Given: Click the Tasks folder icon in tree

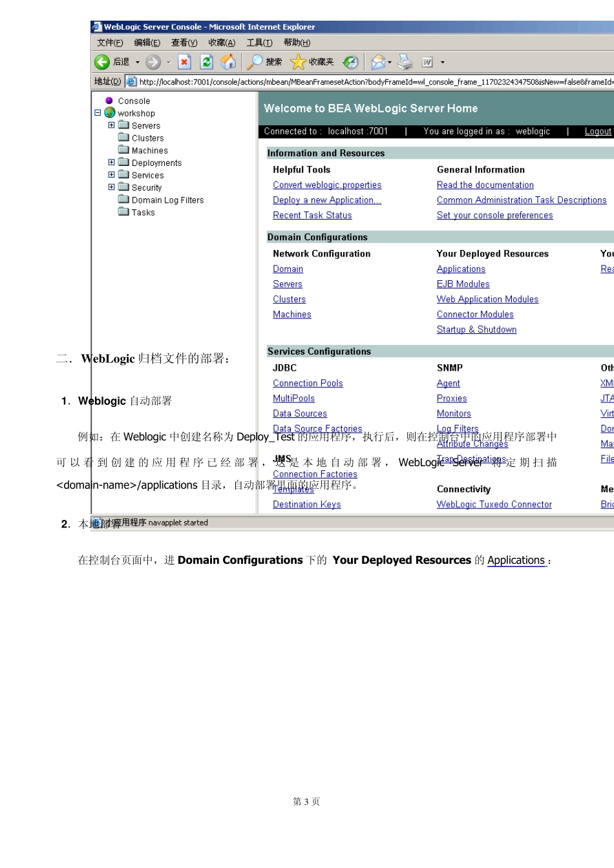Looking at the screenshot, I should point(124,212).
